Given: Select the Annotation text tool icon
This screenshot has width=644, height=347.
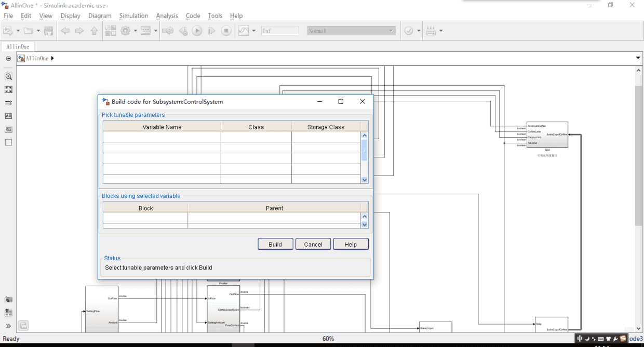Looking at the screenshot, I should click(x=8, y=116).
